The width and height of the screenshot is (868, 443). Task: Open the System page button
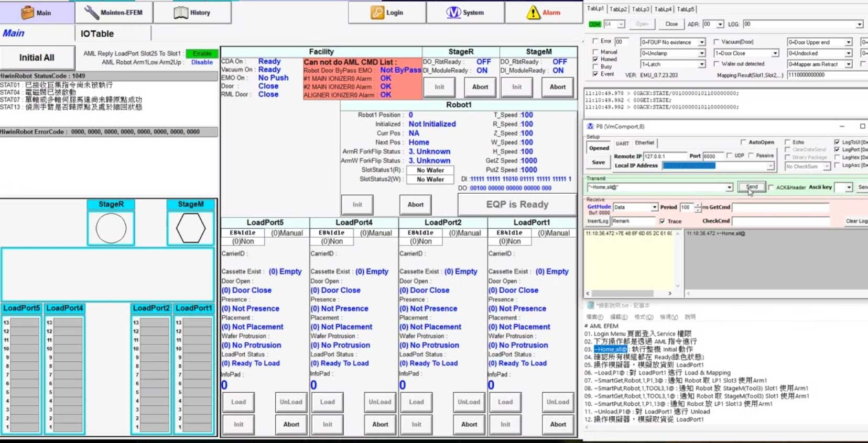(465, 13)
